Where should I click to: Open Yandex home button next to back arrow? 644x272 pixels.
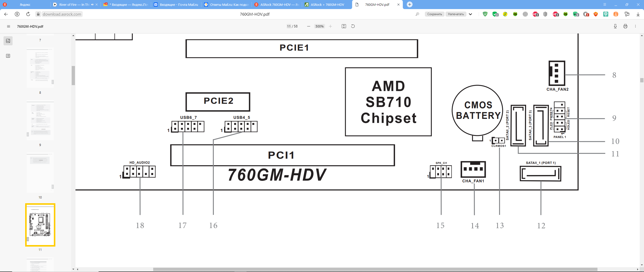tap(17, 14)
